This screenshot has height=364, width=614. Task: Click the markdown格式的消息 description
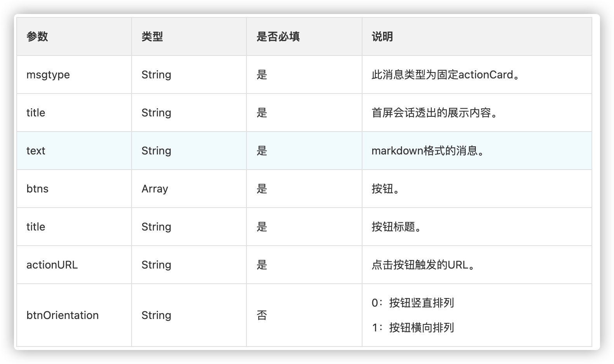pos(428,151)
